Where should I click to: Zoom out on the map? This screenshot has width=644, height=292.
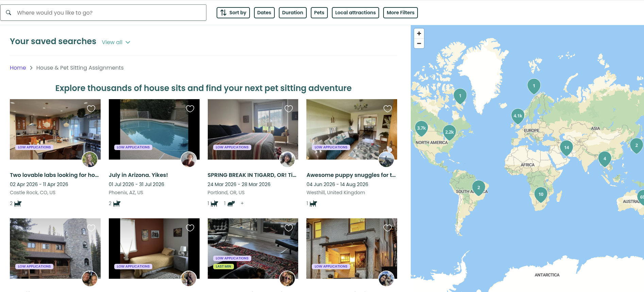[419, 43]
